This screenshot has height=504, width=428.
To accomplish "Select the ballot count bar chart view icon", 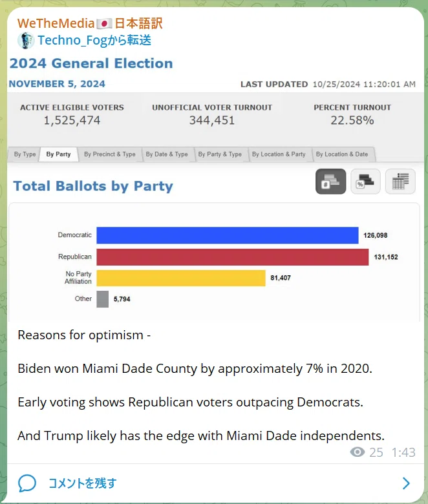I will tap(330, 182).
